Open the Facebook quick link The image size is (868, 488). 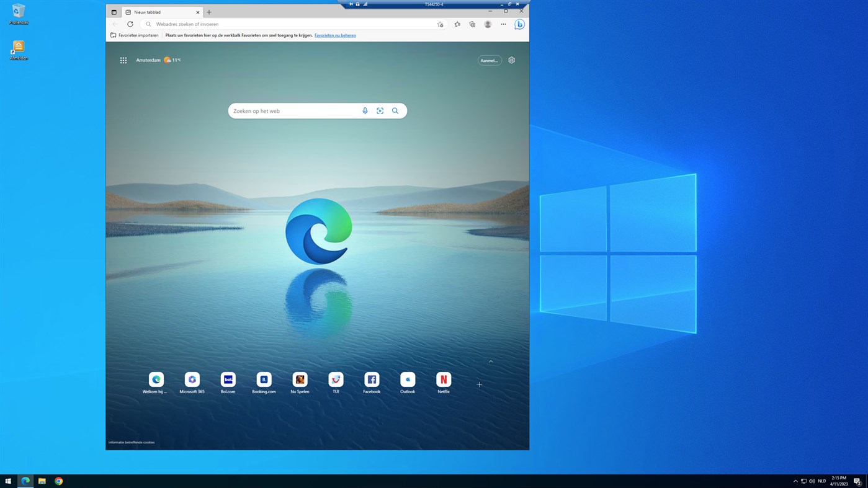(x=372, y=383)
